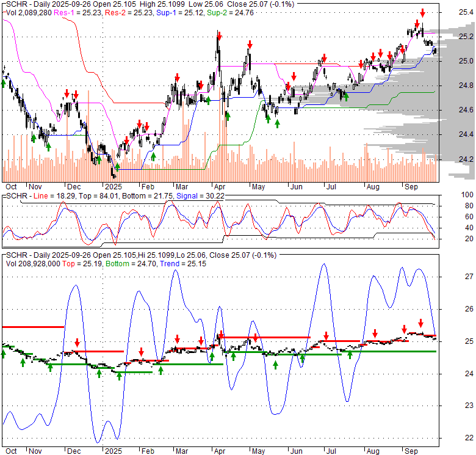
Task: Click the 26 label on bottom chart axis
Action: (469, 309)
